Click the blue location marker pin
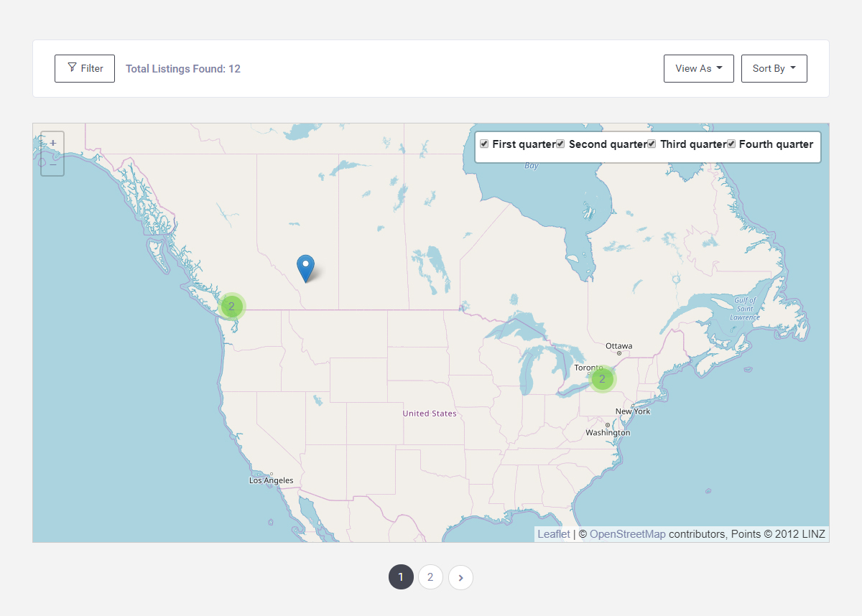 click(x=306, y=267)
